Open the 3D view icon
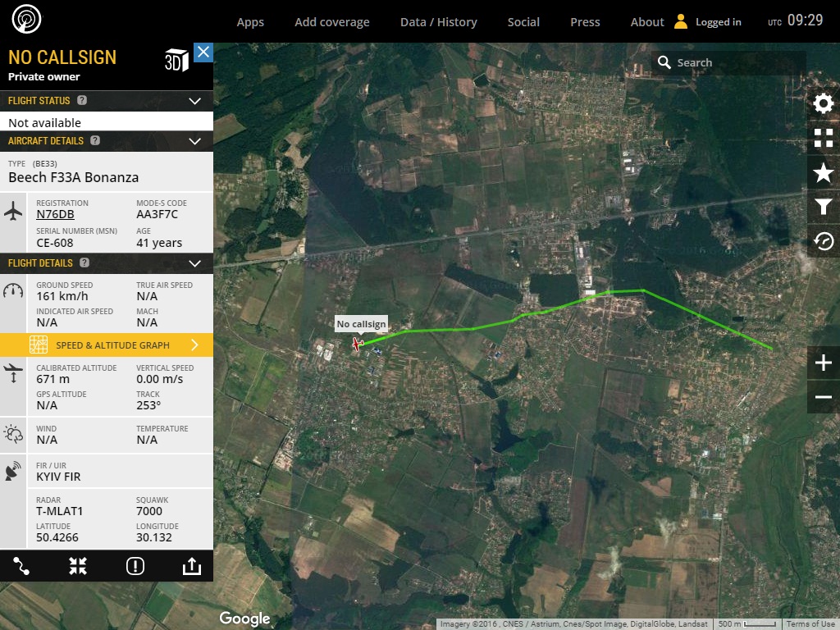The image size is (840, 630). pos(176,61)
